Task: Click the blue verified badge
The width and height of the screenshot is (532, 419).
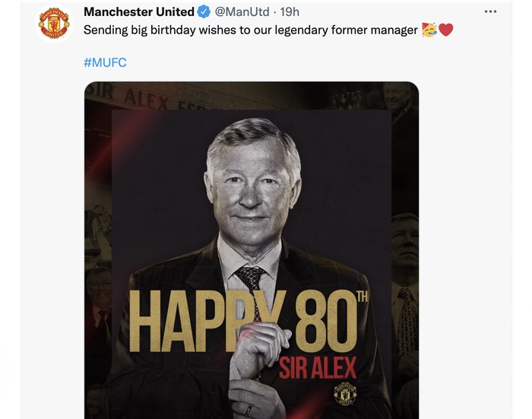Action: point(204,11)
